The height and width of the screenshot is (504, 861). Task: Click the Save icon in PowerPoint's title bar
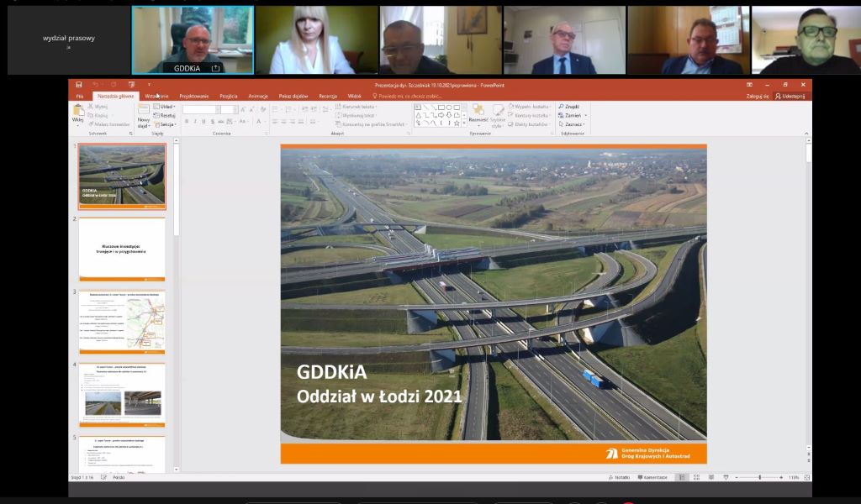78,85
